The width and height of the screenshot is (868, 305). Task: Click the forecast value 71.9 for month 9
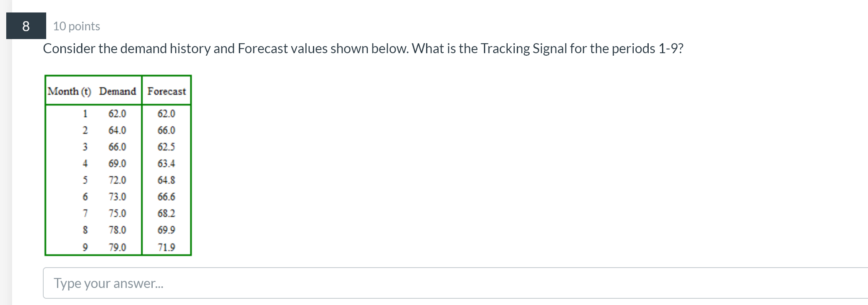tap(167, 246)
